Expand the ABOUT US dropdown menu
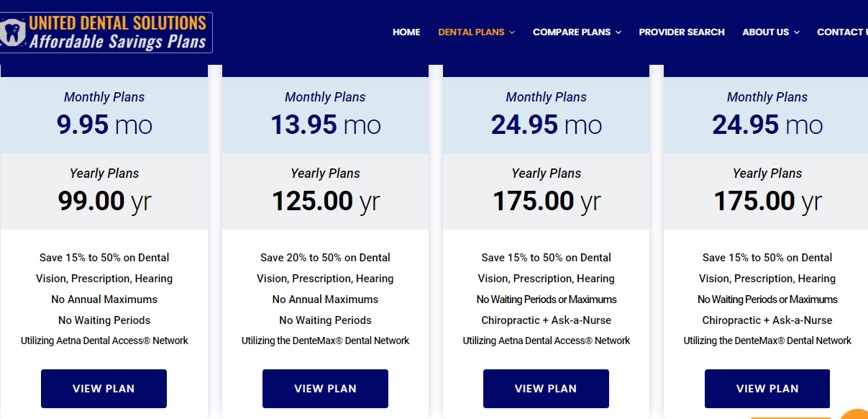The width and height of the screenshot is (868, 419). coord(771,32)
